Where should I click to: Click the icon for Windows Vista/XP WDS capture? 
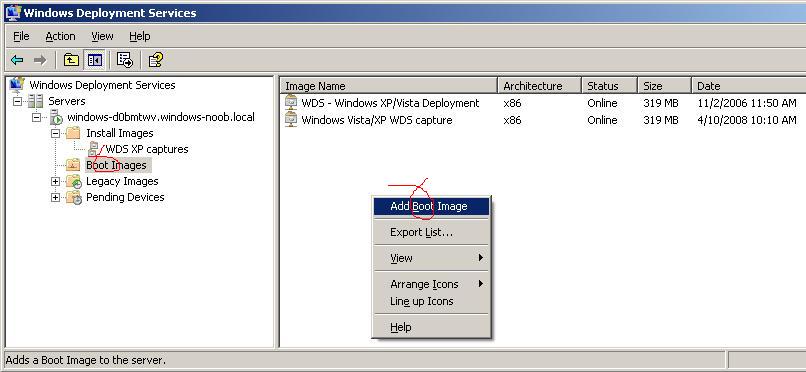[291, 120]
